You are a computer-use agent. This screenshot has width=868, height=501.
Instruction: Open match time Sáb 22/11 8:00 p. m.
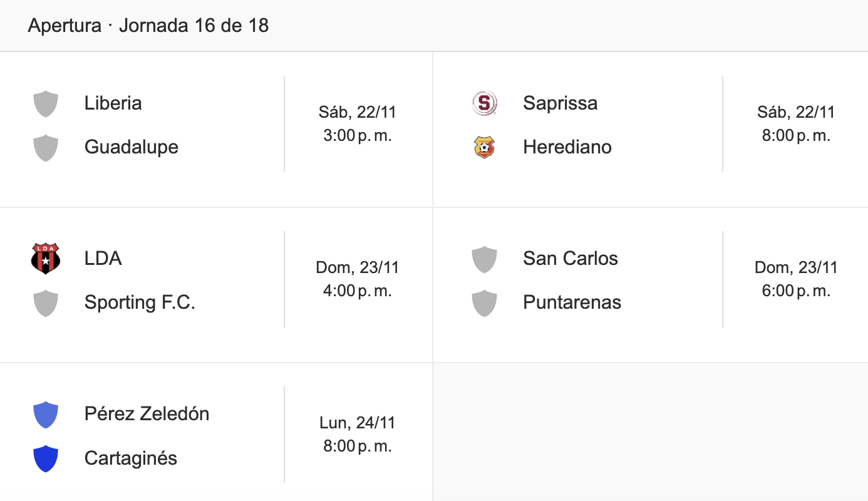(x=796, y=124)
